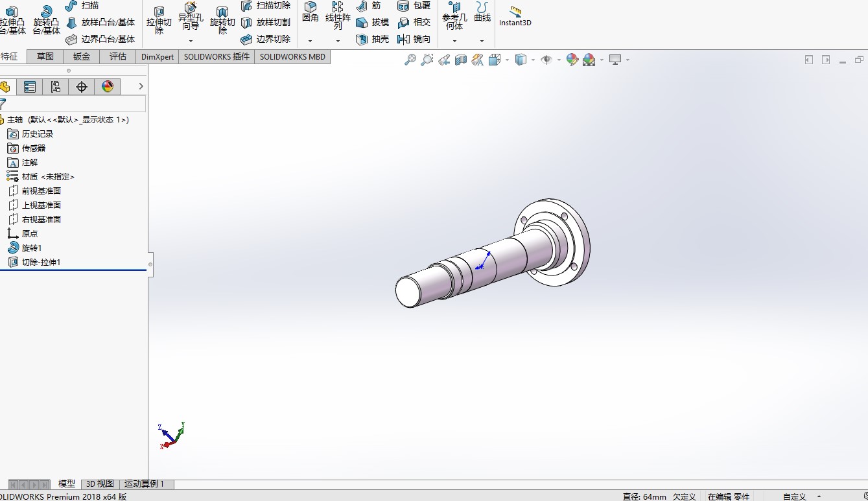Open the ConfigurationManager tab

click(56, 87)
